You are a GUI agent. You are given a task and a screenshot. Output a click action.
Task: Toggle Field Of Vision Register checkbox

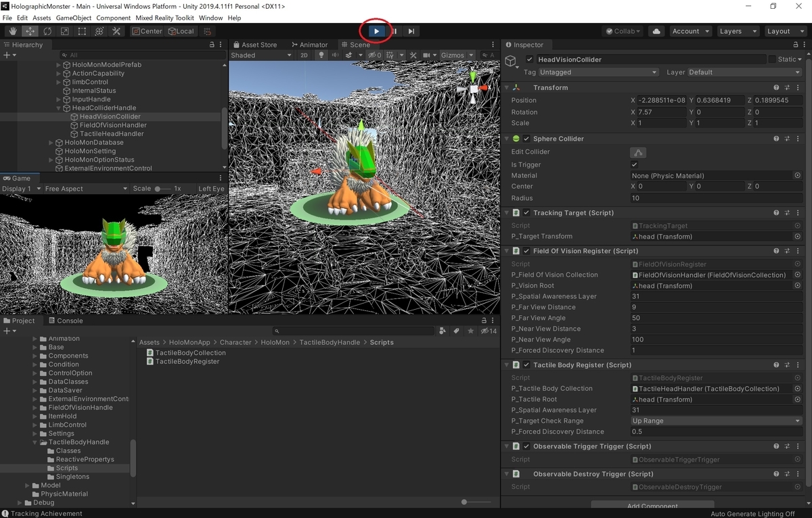[527, 251]
